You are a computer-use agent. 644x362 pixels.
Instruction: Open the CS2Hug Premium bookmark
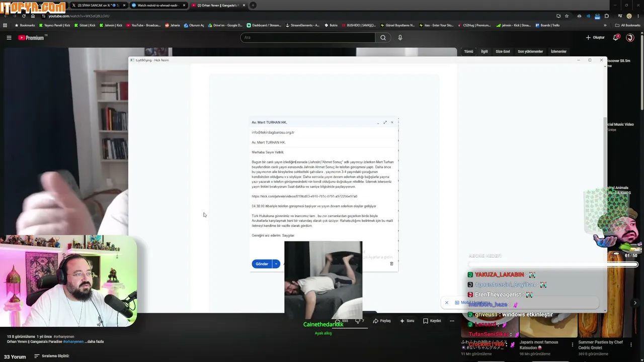pyautogui.click(x=474, y=25)
